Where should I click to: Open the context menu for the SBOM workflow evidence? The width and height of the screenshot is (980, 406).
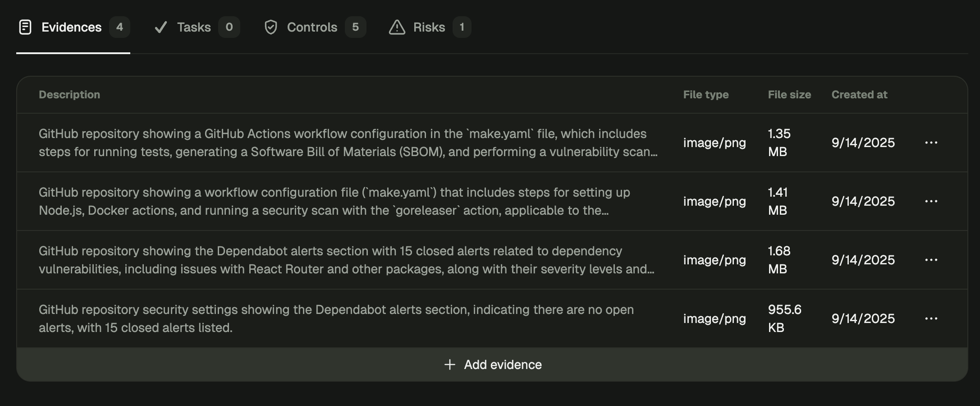[930, 143]
